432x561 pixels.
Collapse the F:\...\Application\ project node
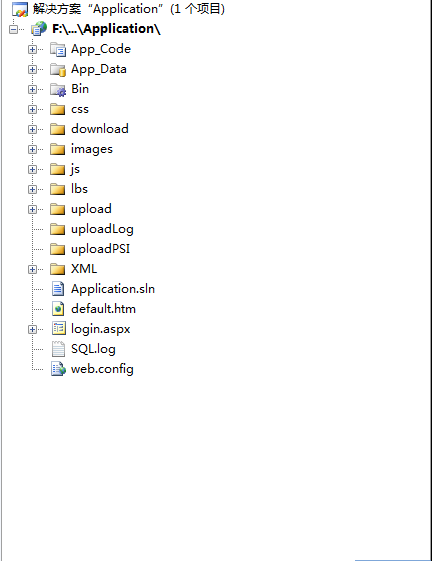14,29
